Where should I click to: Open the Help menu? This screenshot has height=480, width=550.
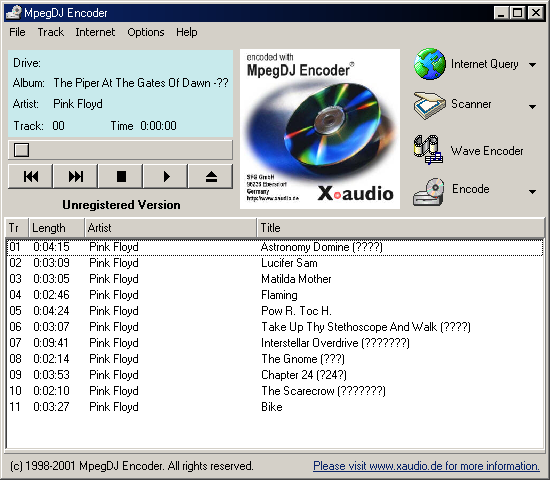pos(187,32)
